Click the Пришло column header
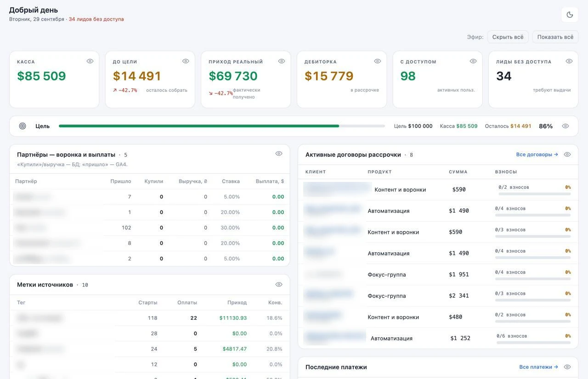The height and width of the screenshot is (379, 588). click(121, 181)
